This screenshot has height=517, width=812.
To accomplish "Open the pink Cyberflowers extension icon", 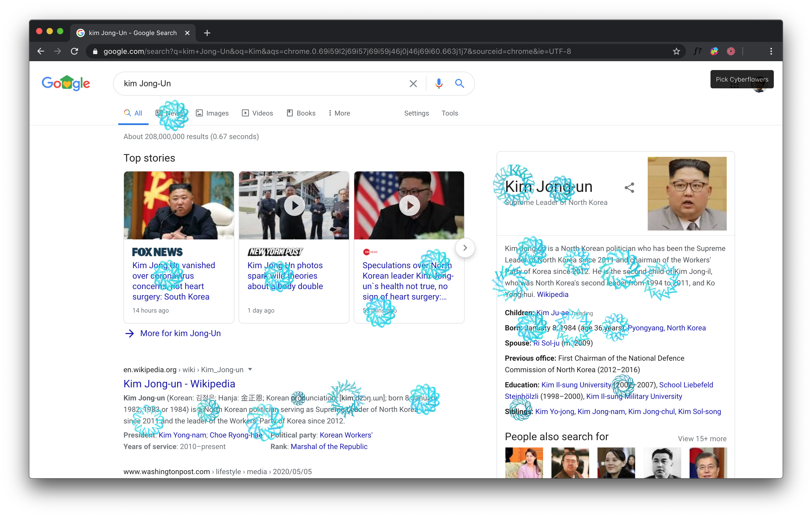I will (x=731, y=51).
